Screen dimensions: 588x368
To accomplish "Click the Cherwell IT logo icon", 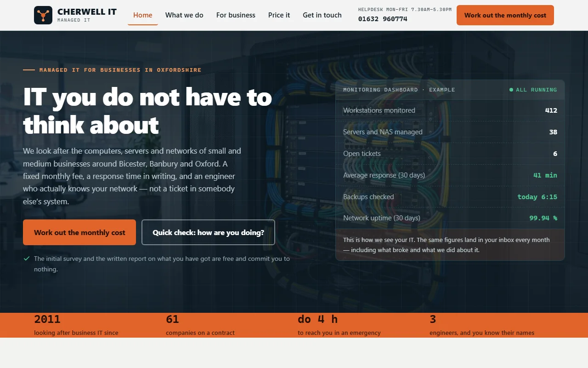I will (x=43, y=15).
